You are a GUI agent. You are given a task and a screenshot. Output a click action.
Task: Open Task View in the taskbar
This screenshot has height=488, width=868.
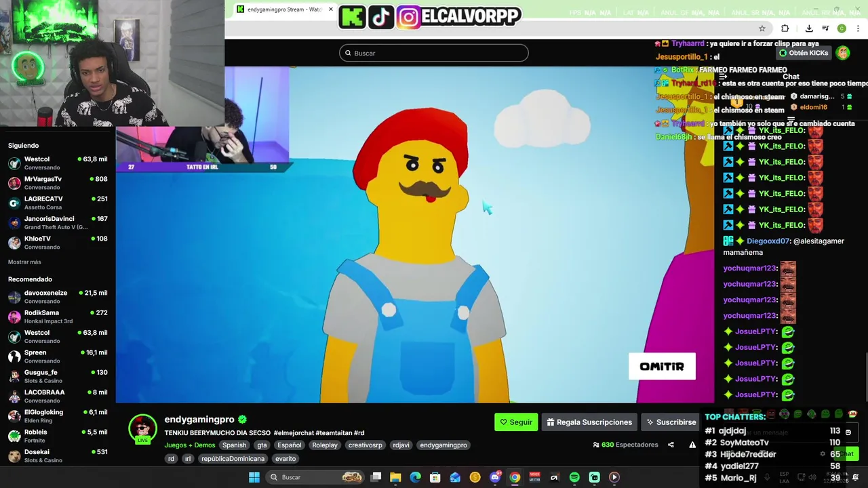376,477
